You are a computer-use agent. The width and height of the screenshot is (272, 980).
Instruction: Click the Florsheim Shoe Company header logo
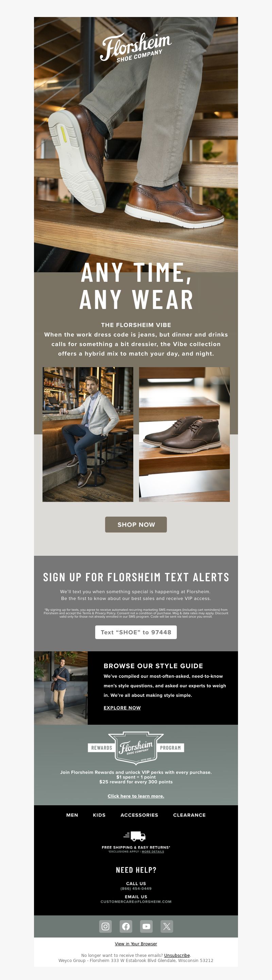tap(136, 48)
